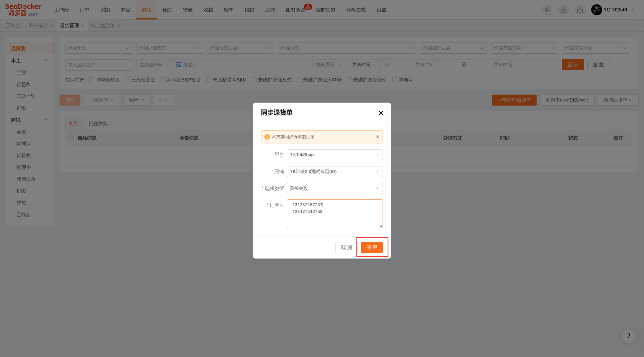Click the announcement megaphone icon
Screen dimensions: 644x357
(547, 10)
